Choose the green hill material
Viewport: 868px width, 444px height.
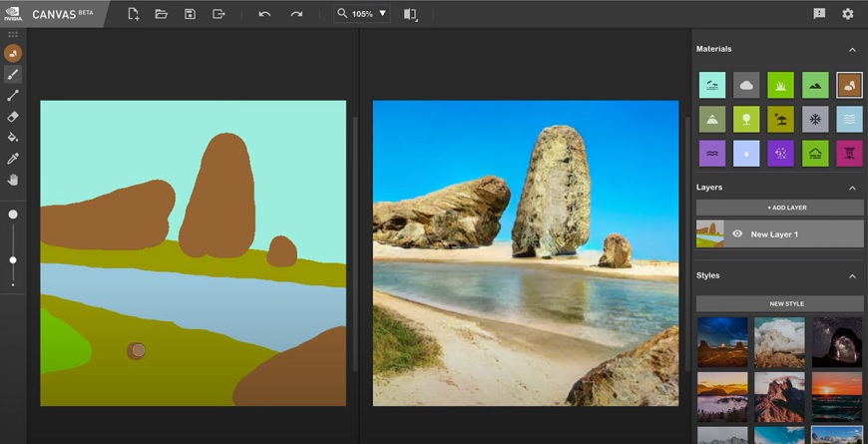tap(815, 85)
